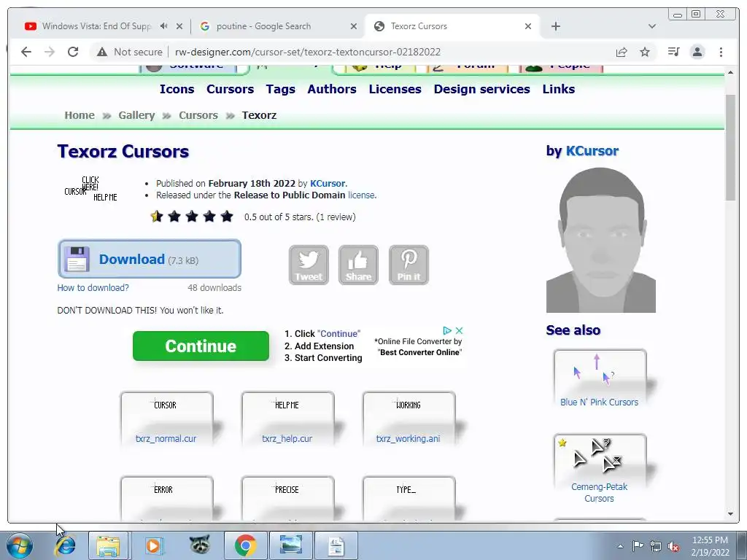This screenshot has width=747, height=560.
Task: Click the muted volume tray icon
Action: [x=673, y=546]
